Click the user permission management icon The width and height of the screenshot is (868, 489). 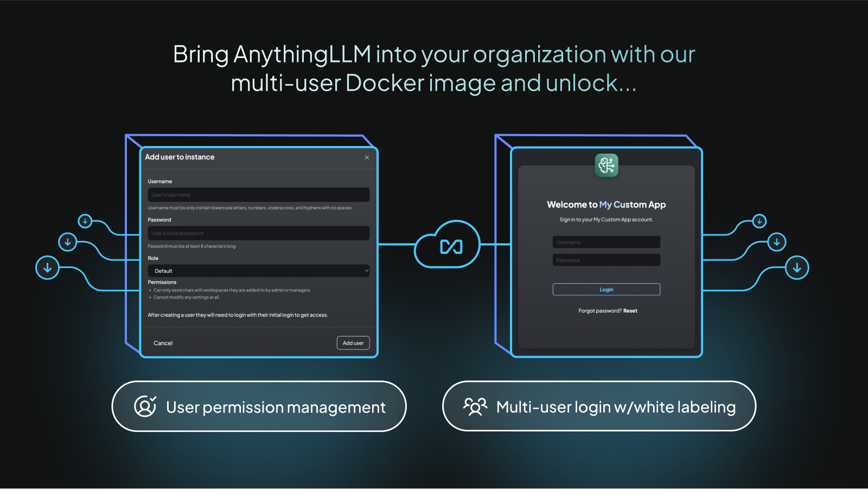[x=145, y=407]
